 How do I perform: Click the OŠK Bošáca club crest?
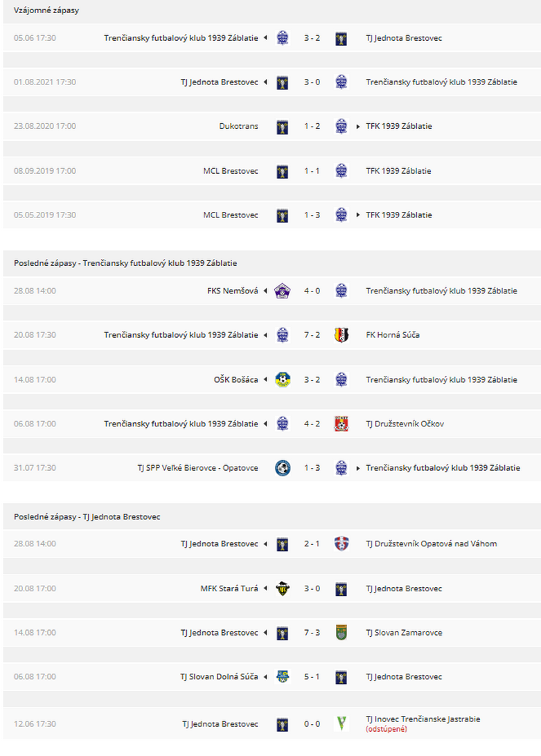coord(283,379)
